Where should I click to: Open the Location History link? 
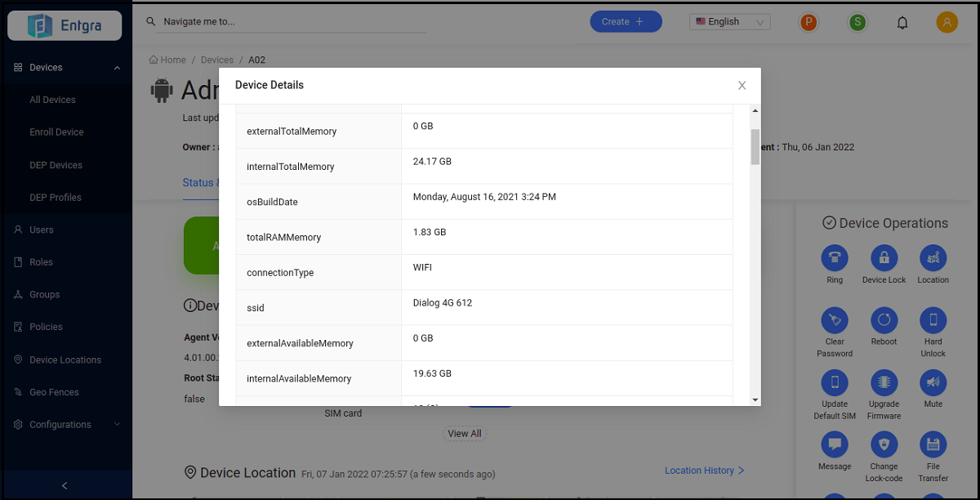(704, 471)
